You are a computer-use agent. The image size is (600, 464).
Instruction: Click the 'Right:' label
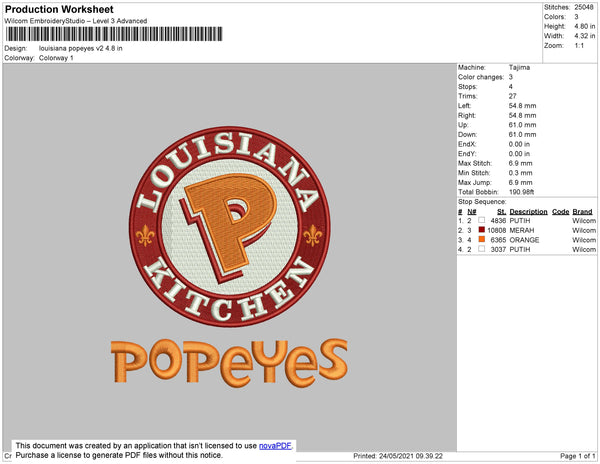[x=467, y=115]
